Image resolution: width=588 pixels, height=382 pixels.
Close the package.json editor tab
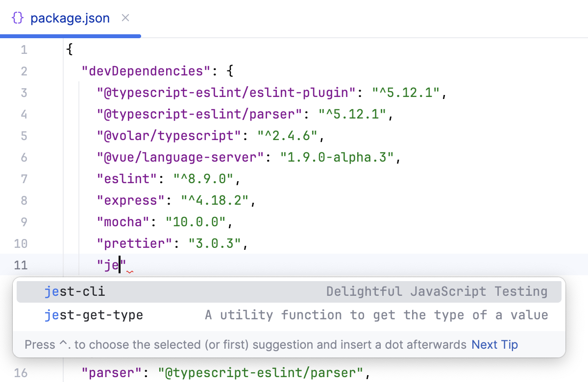[x=125, y=18]
